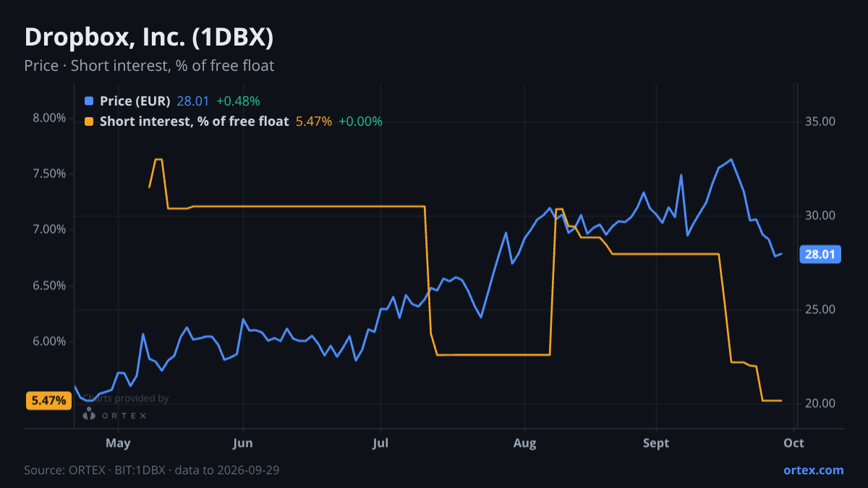Viewport: 868px width, 488px height.
Task: Click the Jun label on the time axis
Action: [243, 443]
